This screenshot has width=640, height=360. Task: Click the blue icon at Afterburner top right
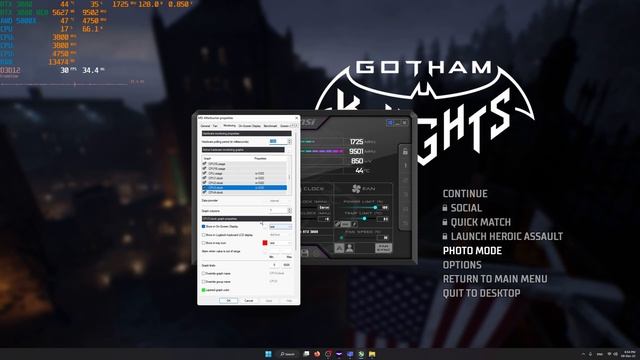[x=390, y=122]
